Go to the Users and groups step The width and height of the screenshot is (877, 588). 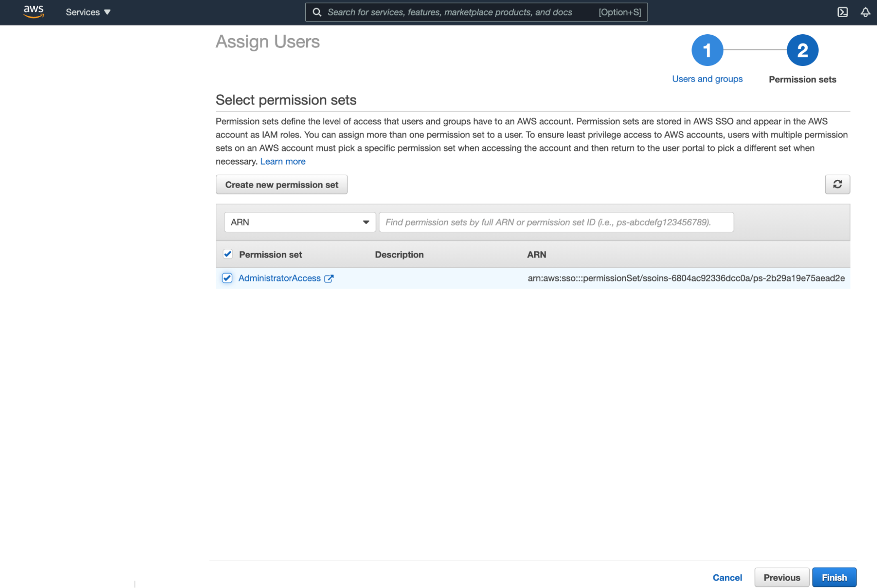tap(707, 79)
